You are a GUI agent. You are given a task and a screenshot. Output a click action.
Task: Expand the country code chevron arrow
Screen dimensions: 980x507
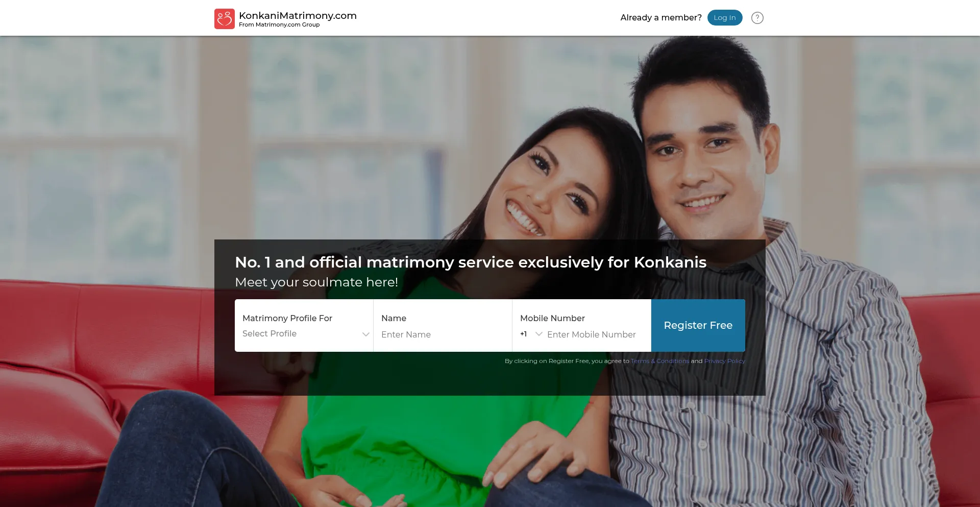(538, 334)
